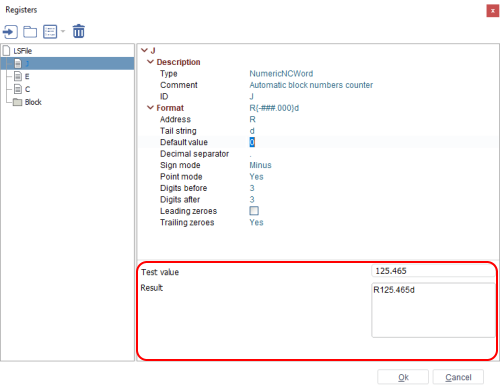
Task: Select register C in the tree
Action: (27, 89)
